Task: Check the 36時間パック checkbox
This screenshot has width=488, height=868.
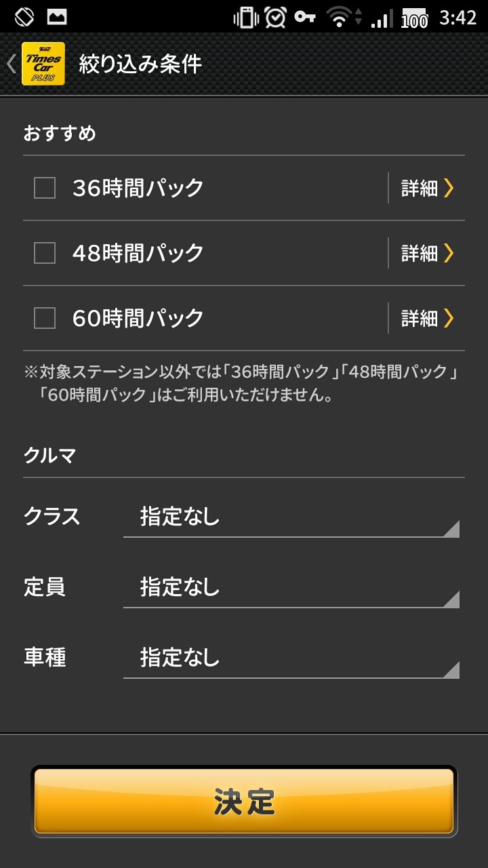Action: coord(45,188)
